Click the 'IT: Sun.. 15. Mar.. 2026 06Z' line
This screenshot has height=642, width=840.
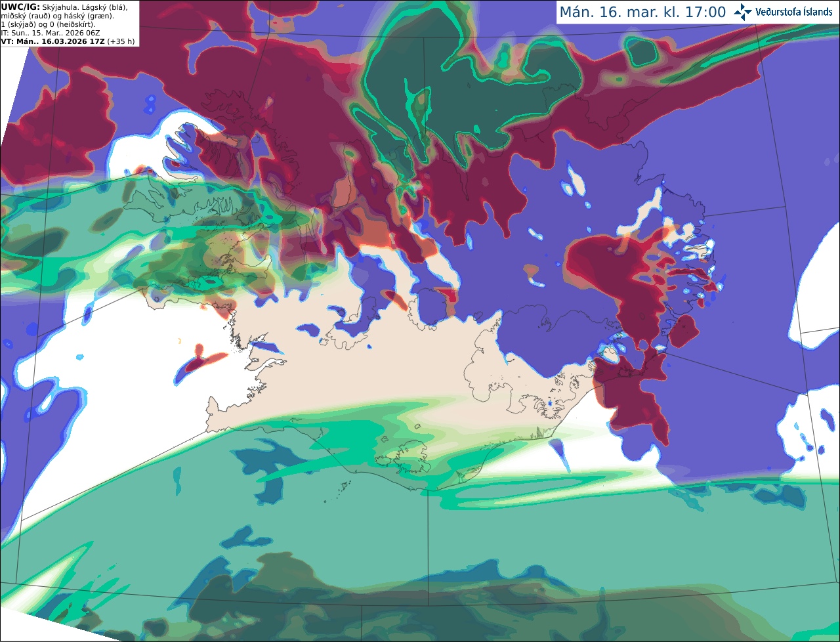(x=51, y=32)
